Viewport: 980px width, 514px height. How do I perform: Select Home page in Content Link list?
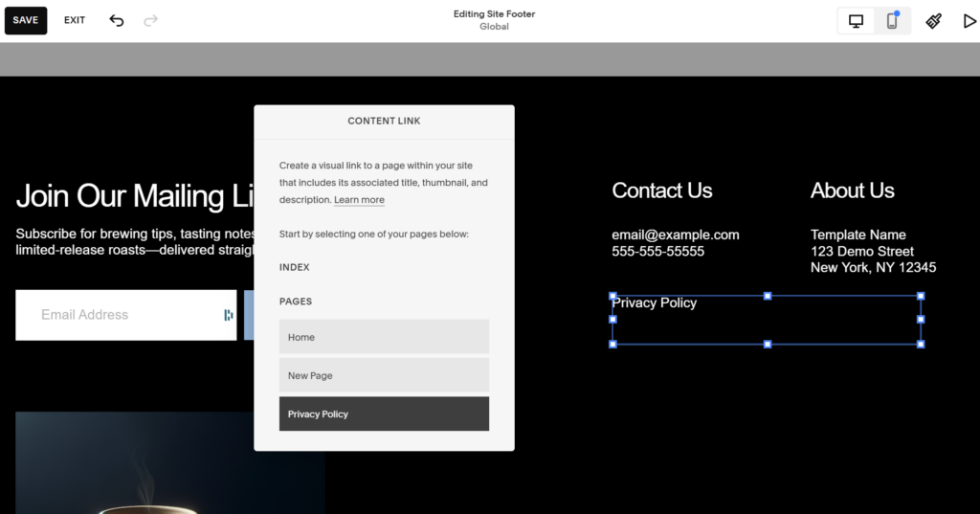tap(384, 337)
